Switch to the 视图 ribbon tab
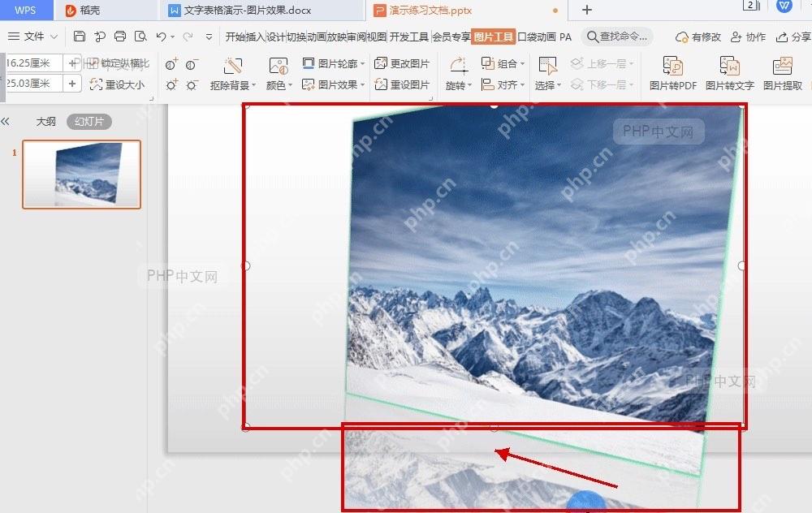The height and width of the screenshot is (513, 812). coord(377,37)
